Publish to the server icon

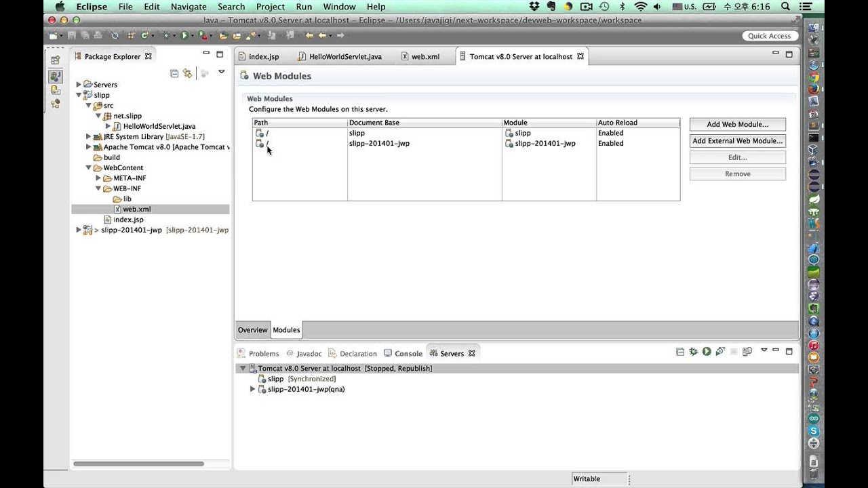747,352
